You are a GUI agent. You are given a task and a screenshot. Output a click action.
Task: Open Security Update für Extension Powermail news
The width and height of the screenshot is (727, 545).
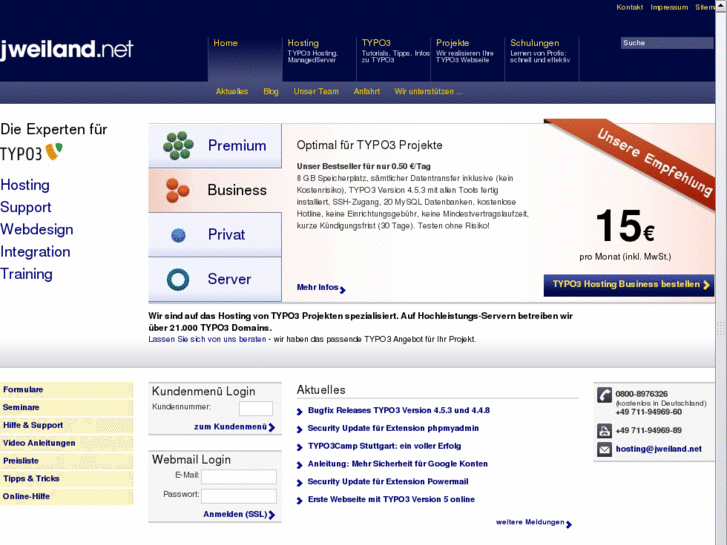click(x=388, y=481)
